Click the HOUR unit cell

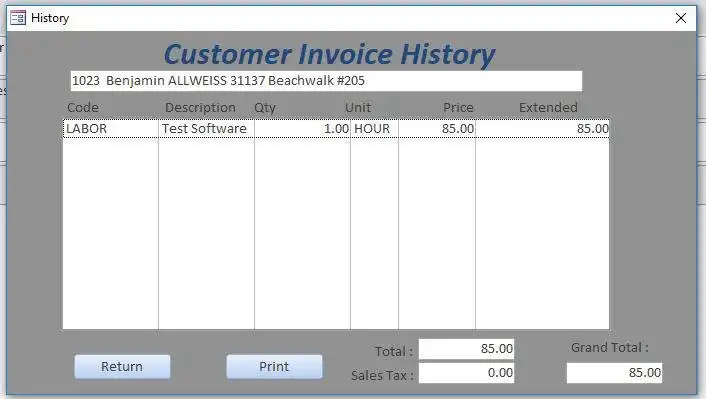tap(374, 129)
